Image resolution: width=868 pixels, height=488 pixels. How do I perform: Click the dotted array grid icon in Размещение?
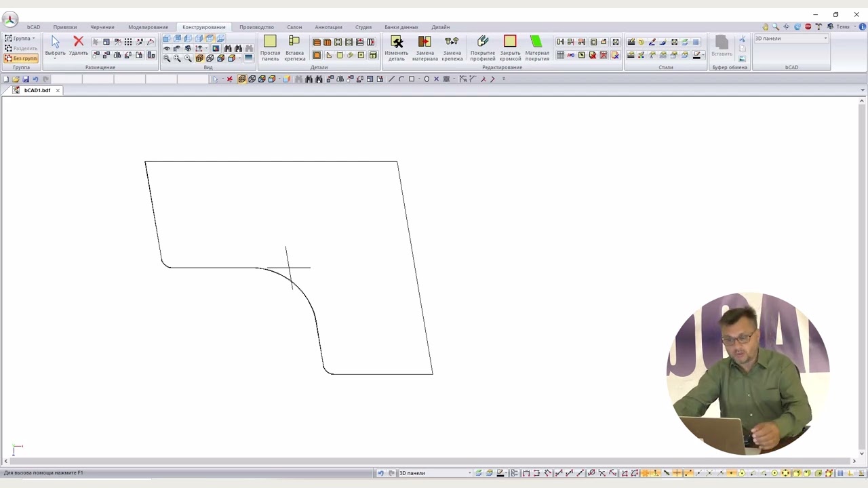click(x=128, y=42)
